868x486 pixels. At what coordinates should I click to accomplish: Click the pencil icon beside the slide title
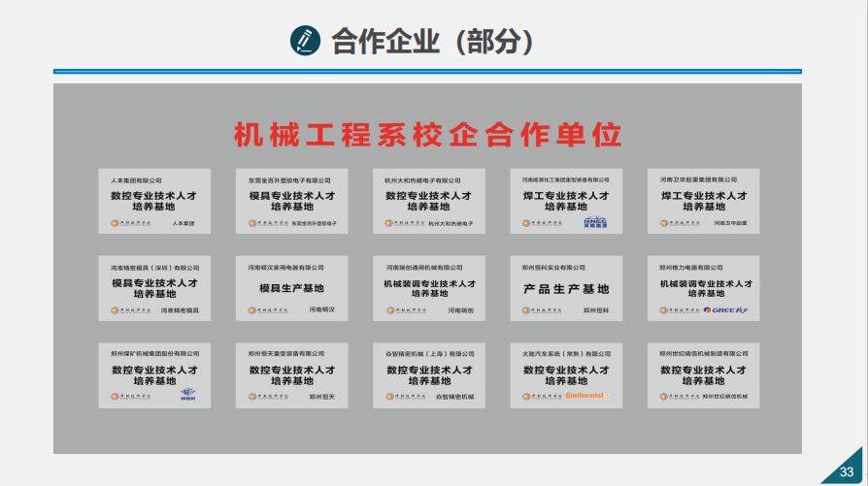[x=305, y=41]
